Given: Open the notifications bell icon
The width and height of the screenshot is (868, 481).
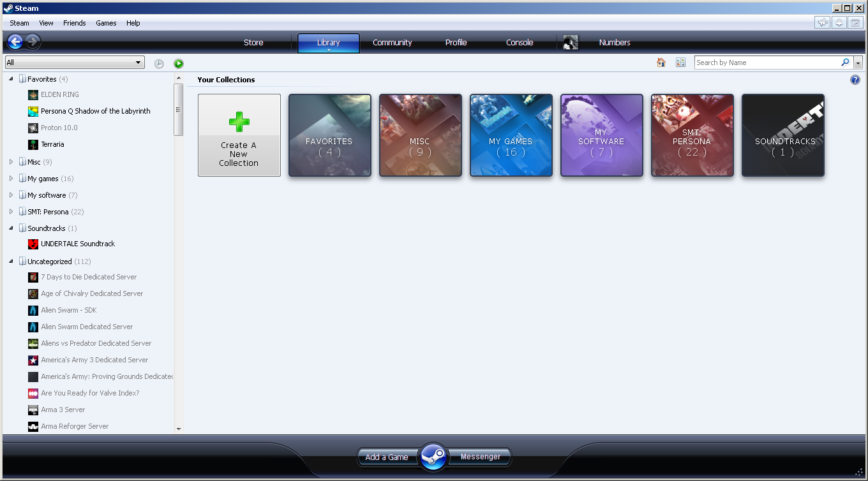Looking at the screenshot, I should (x=839, y=22).
